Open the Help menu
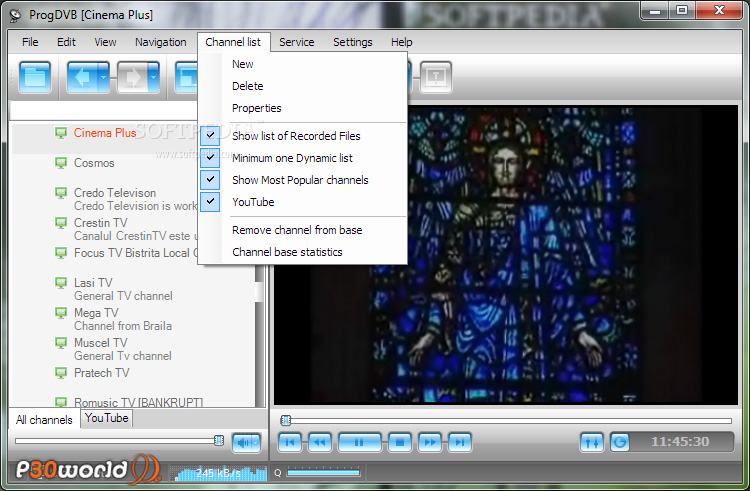This screenshot has height=491, width=750. tap(402, 42)
